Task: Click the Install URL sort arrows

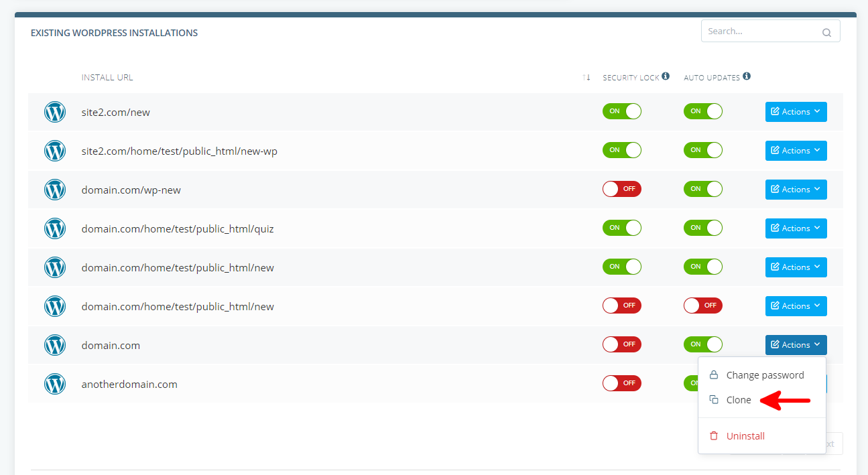Action: [586, 78]
